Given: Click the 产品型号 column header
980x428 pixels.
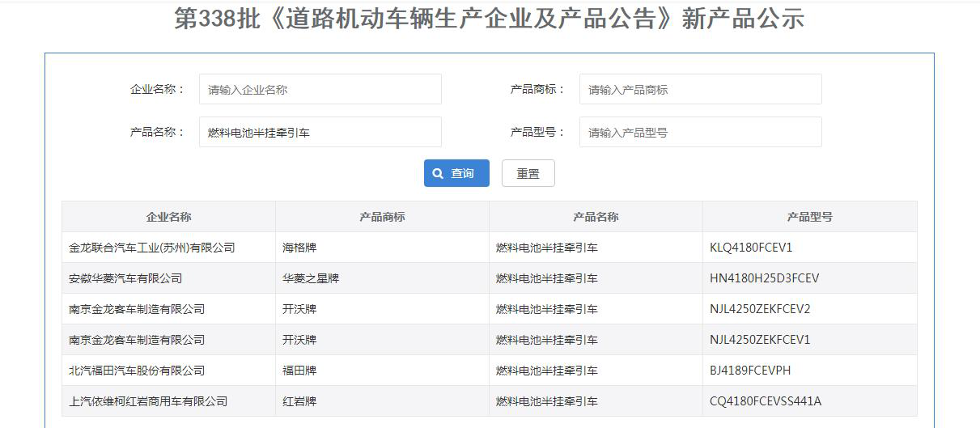Looking at the screenshot, I should click(x=810, y=217).
